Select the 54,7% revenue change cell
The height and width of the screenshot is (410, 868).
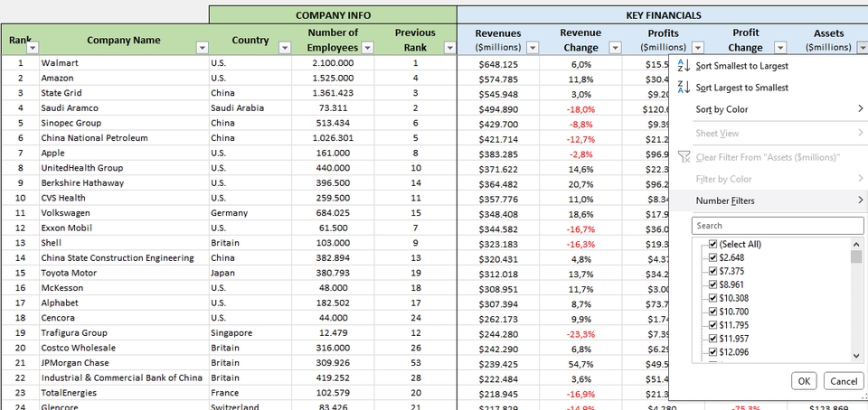click(580, 363)
